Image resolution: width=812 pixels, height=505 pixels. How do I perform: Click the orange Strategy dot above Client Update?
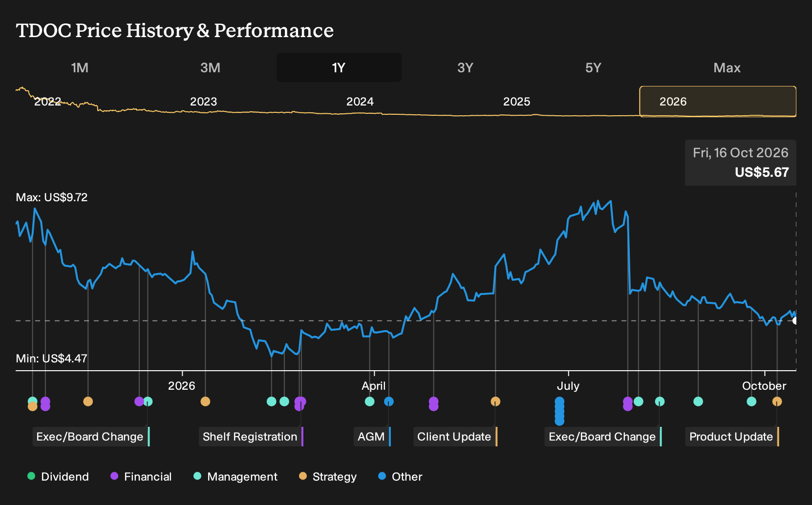(495, 401)
